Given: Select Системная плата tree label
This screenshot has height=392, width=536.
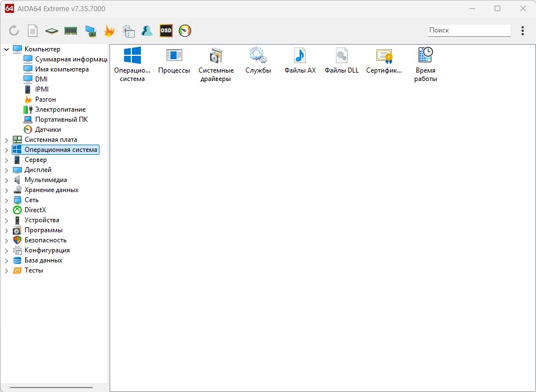Looking at the screenshot, I should coord(51,140).
